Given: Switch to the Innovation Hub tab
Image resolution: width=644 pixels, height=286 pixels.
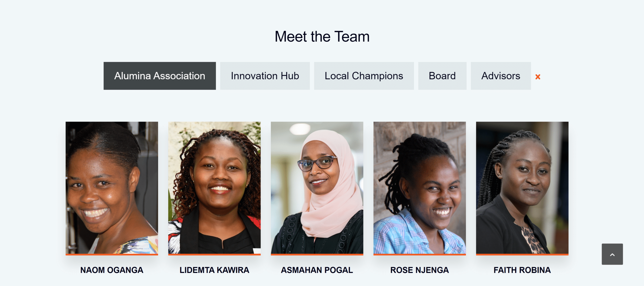Looking at the screenshot, I should 265,76.
